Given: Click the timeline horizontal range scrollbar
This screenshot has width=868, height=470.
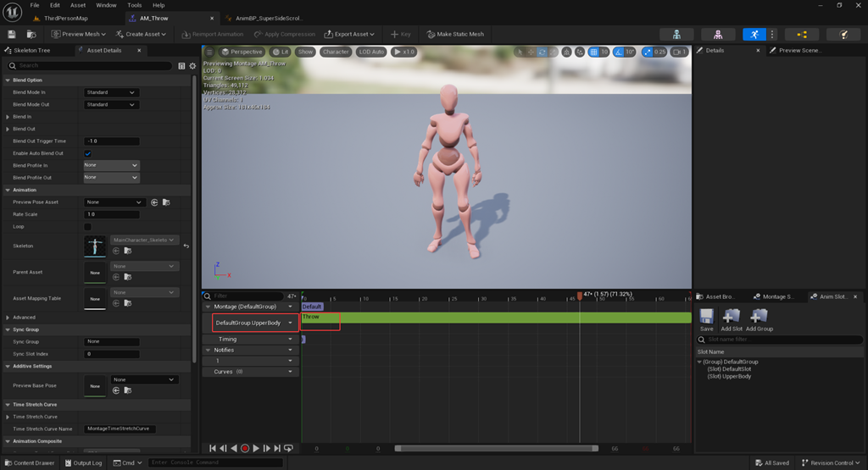Looking at the screenshot, I should [497, 449].
